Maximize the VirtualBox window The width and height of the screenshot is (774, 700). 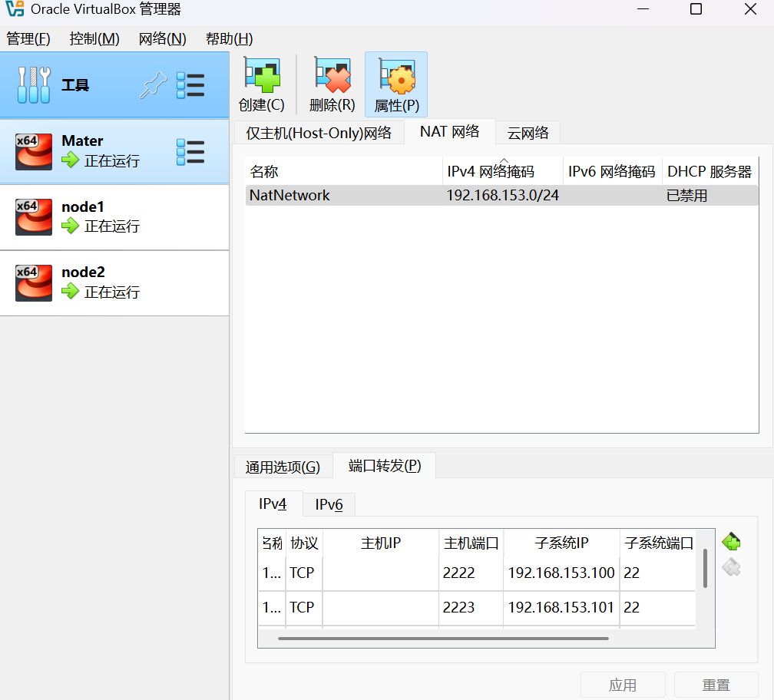click(x=696, y=9)
